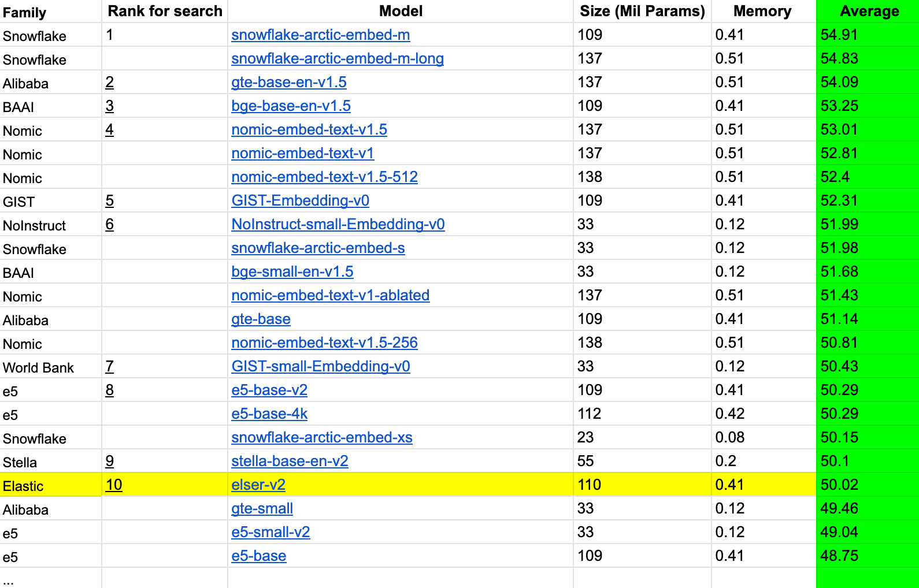Select rank 1 cell for Snowflake
The image size is (919, 588).
165,35
